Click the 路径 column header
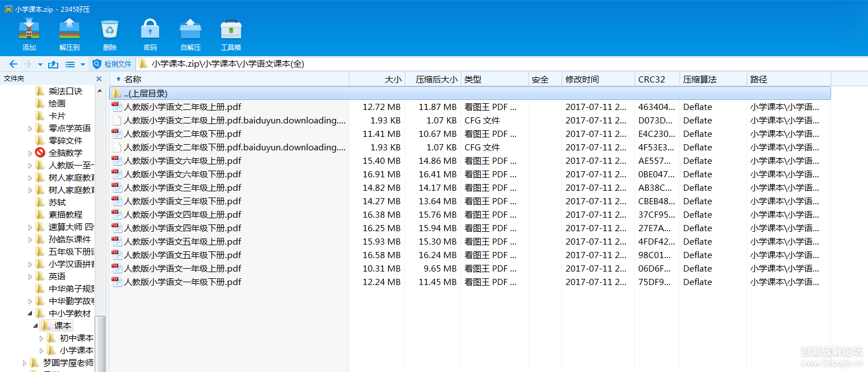This screenshot has height=372, width=868. coord(789,79)
